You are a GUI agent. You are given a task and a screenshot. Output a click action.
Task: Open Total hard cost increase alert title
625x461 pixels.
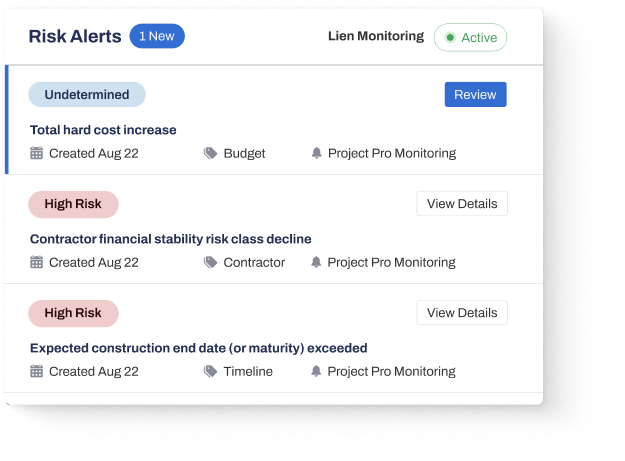click(x=103, y=130)
